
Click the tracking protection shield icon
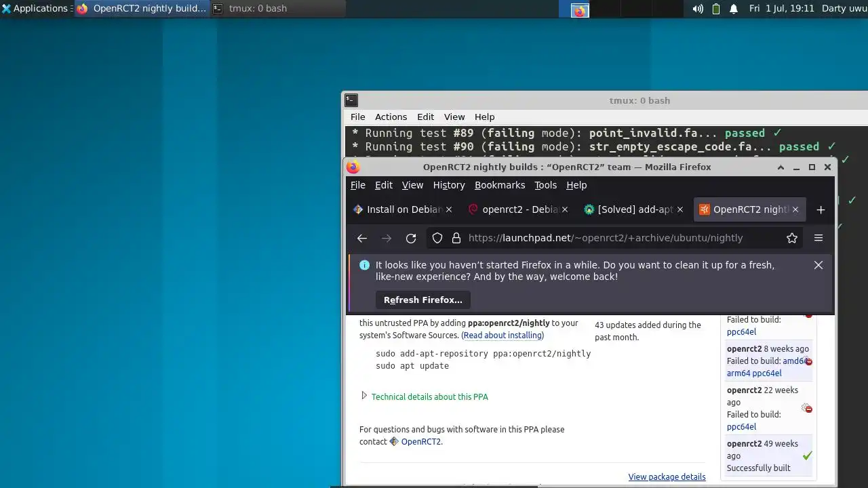(437, 238)
